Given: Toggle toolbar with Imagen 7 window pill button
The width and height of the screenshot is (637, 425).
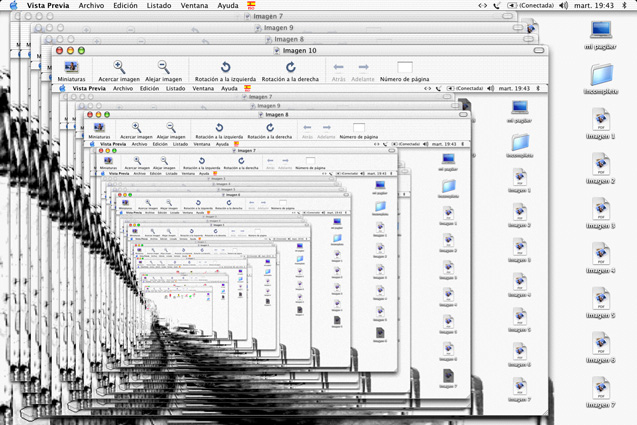Looking at the screenshot, I should [x=507, y=16].
